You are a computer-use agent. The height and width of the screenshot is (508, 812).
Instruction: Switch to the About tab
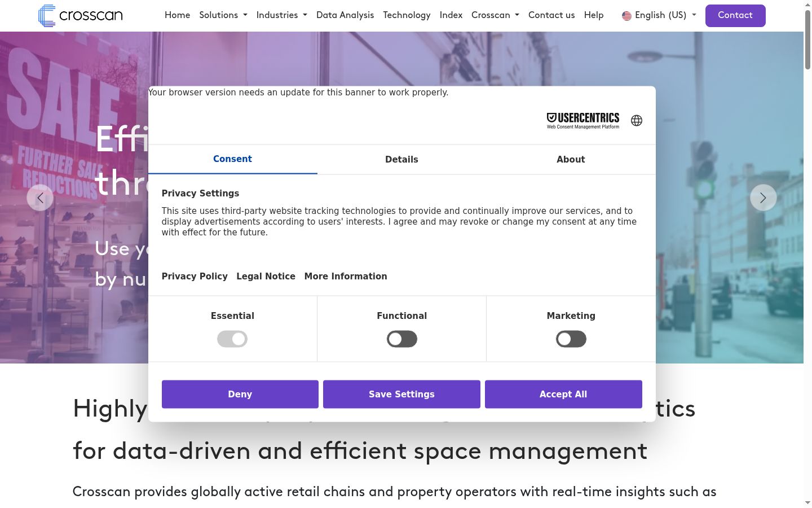tap(571, 159)
